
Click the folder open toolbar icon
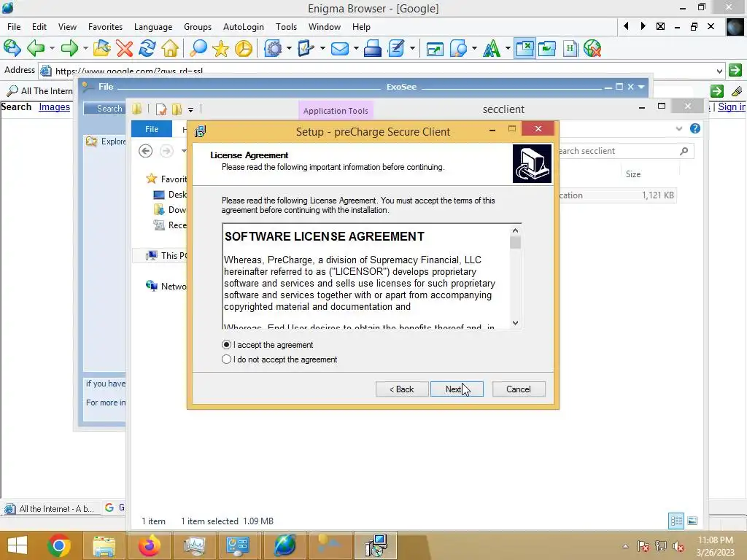(101, 49)
